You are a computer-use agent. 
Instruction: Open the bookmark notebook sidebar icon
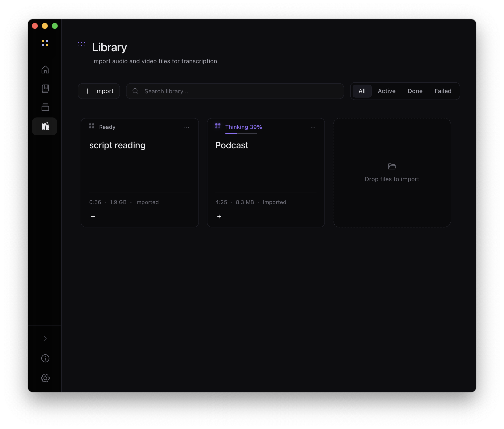pos(45,89)
